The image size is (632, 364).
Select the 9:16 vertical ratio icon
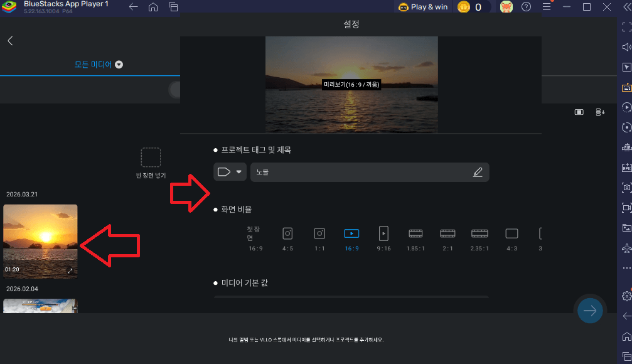pyautogui.click(x=383, y=233)
